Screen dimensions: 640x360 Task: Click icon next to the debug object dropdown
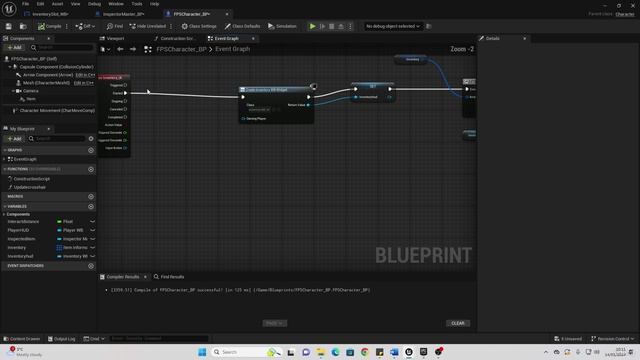tap(429, 26)
